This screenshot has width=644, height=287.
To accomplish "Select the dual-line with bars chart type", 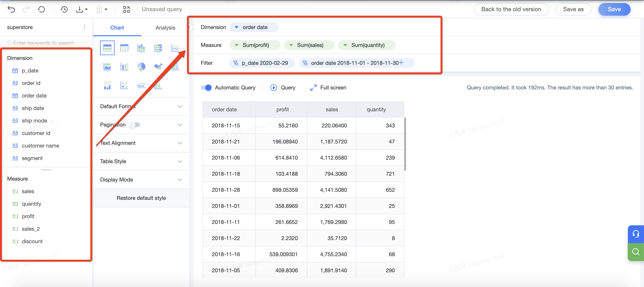I will (107, 86).
